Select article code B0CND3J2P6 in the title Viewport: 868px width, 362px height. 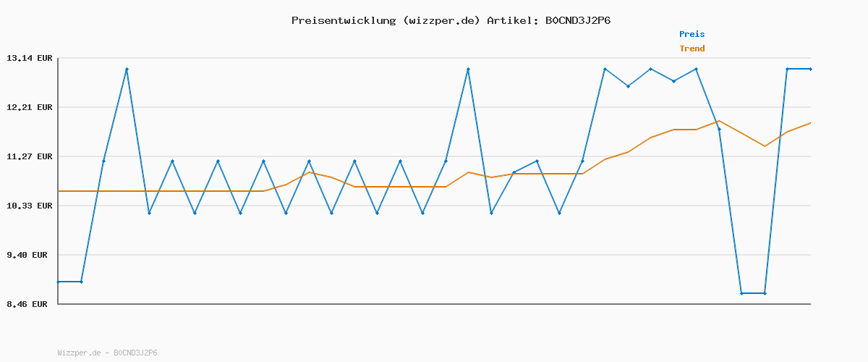pyautogui.click(x=577, y=20)
